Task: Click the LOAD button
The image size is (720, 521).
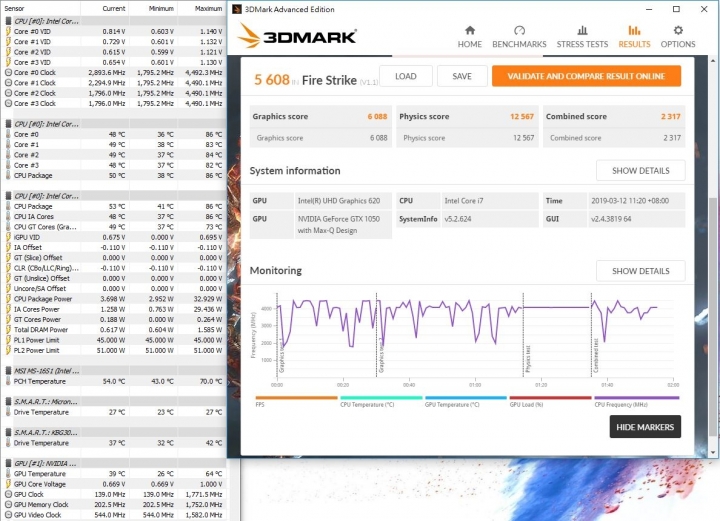Action: tap(405, 76)
